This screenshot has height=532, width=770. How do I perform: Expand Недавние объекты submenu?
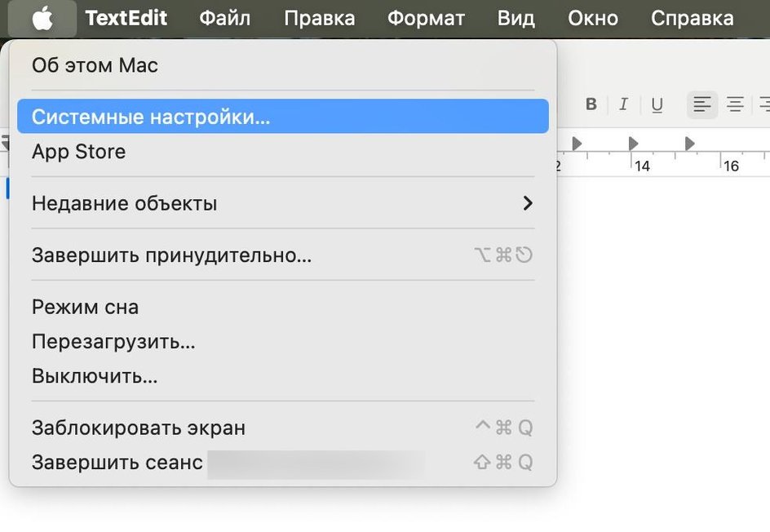[x=283, y=203]
